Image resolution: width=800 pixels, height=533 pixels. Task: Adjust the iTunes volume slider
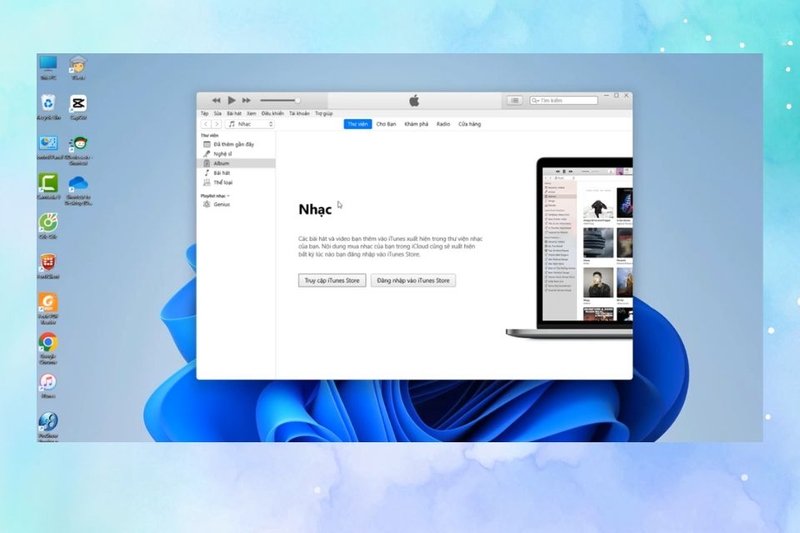[x=280, y=100]
